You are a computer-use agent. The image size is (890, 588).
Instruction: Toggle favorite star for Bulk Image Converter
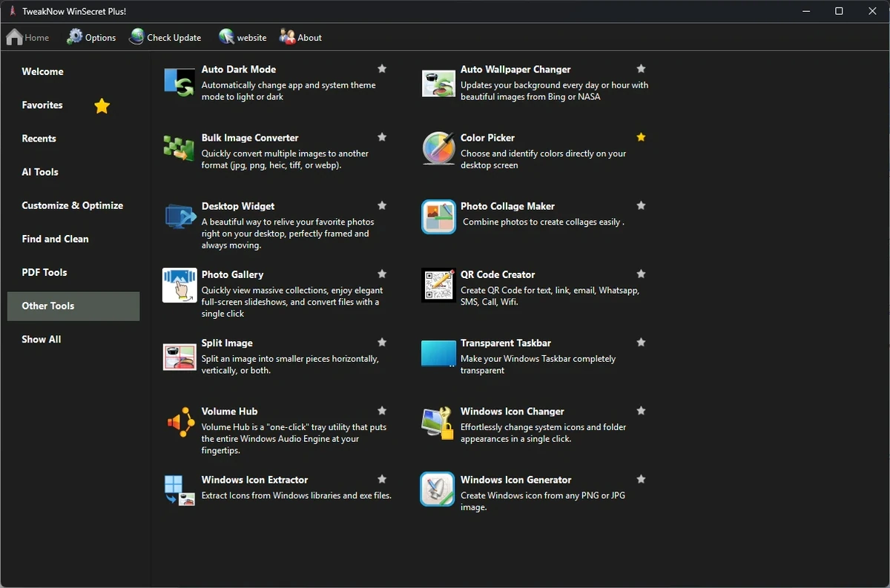pos(382,137)
